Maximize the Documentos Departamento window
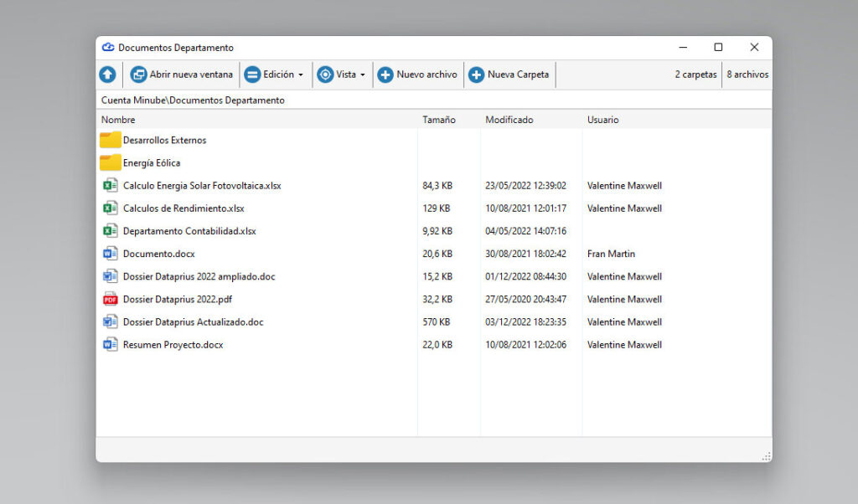The image size is (858, 504). click(x=718, y=48)
